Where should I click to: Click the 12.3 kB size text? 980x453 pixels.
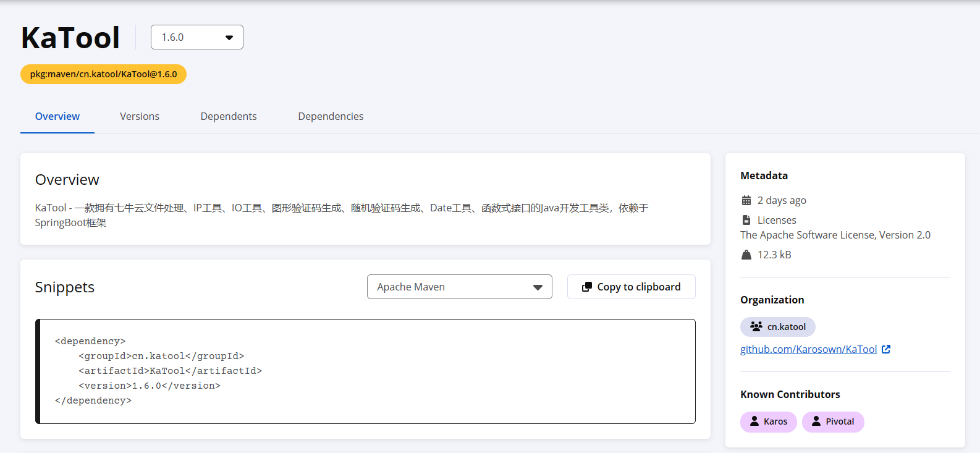(x=774, y=255)
